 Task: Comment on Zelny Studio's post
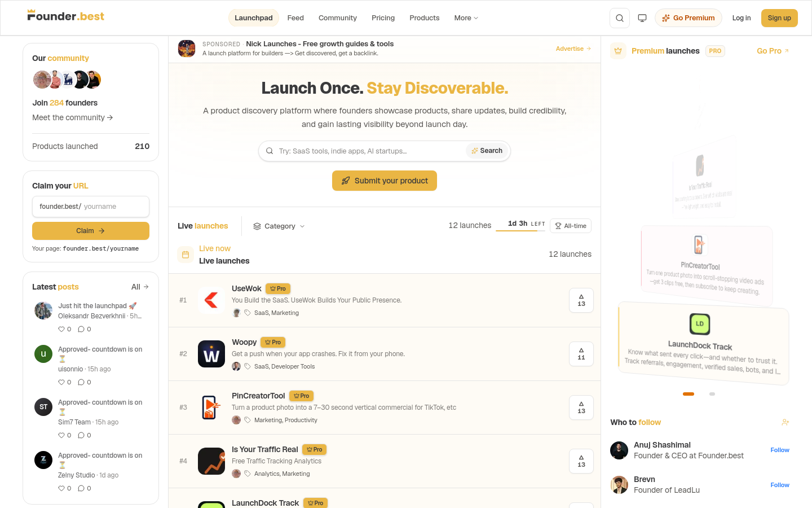(x=84, y=488)
